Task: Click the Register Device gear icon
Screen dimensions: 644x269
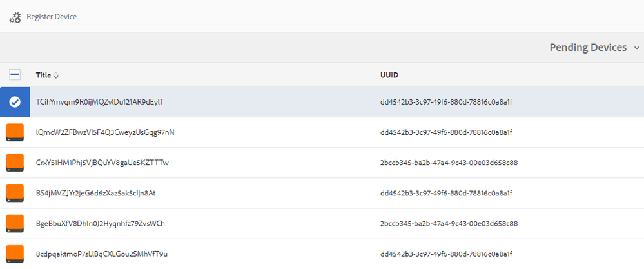Action: pos(15,17)
